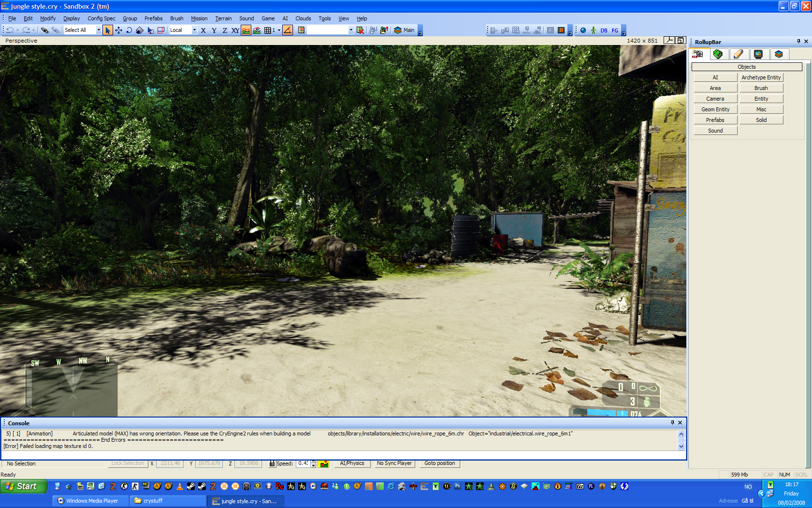Click the terrain collision icon next to Speed
Viewport: 812px width, 508px height.
pos(323,463)
